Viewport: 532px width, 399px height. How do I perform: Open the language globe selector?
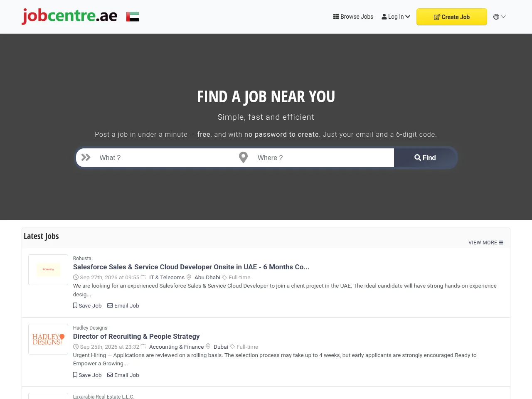[x=499, y=17]
